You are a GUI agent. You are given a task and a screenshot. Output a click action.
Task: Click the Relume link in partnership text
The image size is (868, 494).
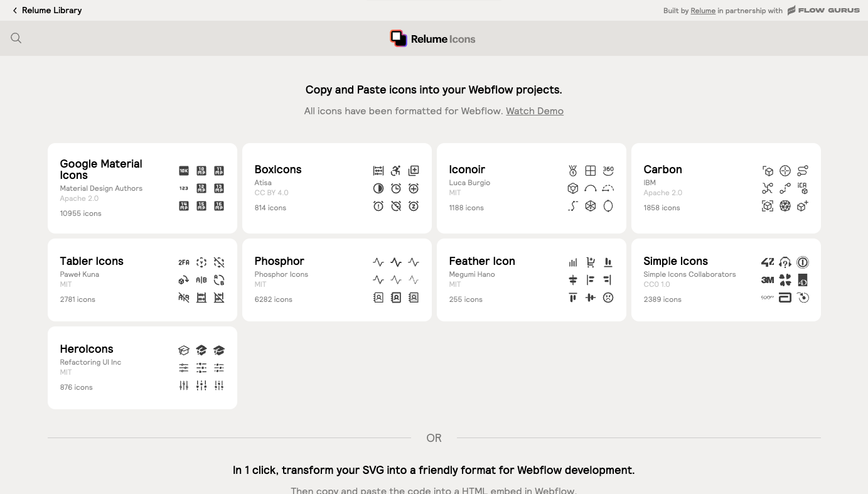click(x=703, y=11)
